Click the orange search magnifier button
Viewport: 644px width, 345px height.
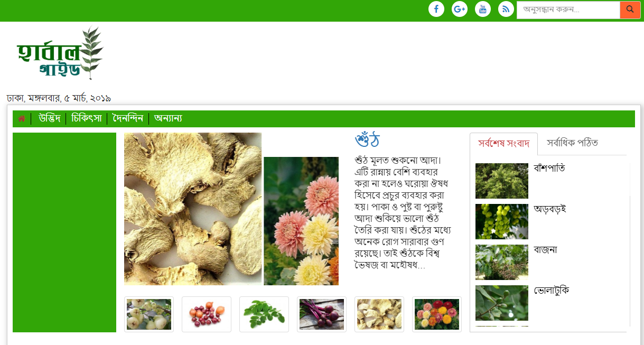(630, 10)
